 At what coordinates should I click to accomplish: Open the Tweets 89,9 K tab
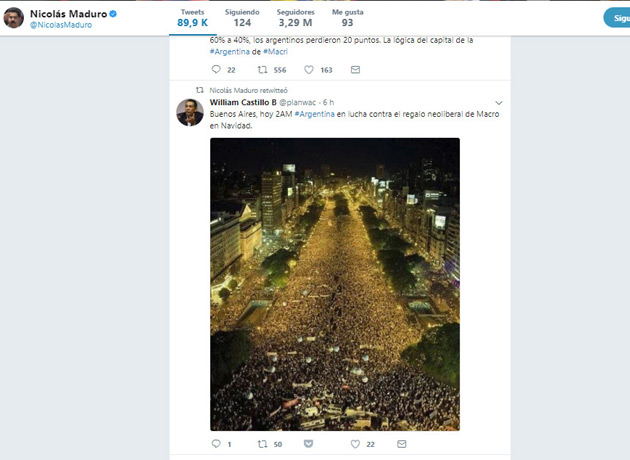click(x=193, y=17)
